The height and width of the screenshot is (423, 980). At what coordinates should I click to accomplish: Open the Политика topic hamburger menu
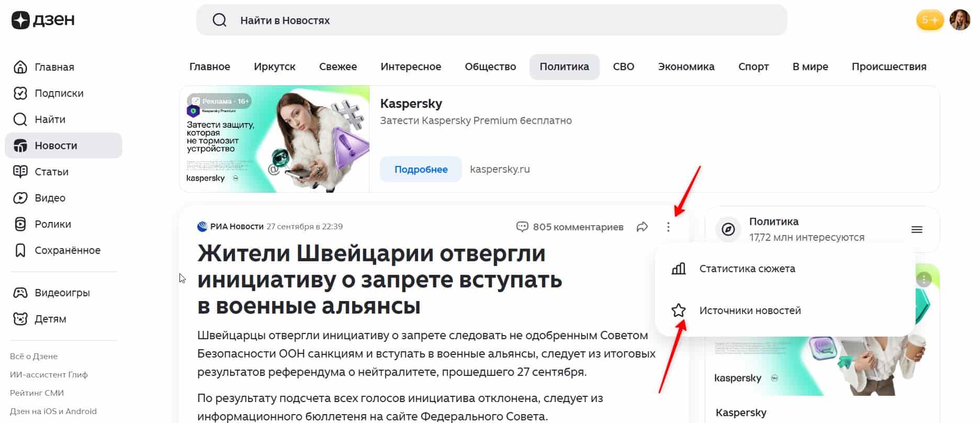[917, 229]
